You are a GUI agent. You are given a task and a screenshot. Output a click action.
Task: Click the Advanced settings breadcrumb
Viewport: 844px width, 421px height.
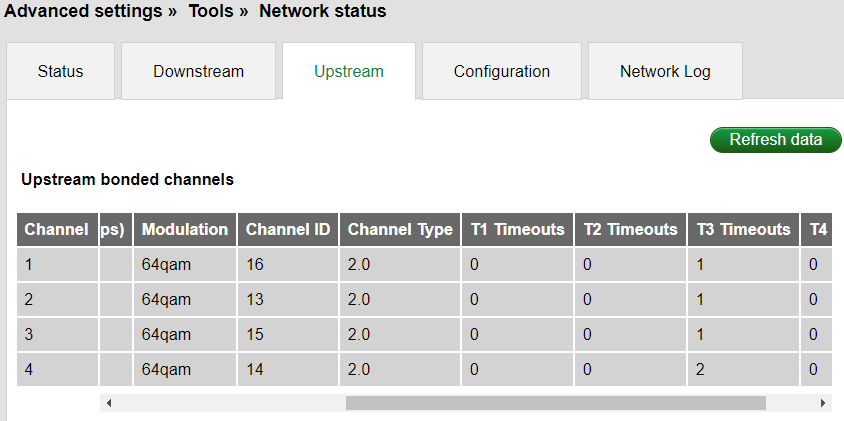click(84, 12)
